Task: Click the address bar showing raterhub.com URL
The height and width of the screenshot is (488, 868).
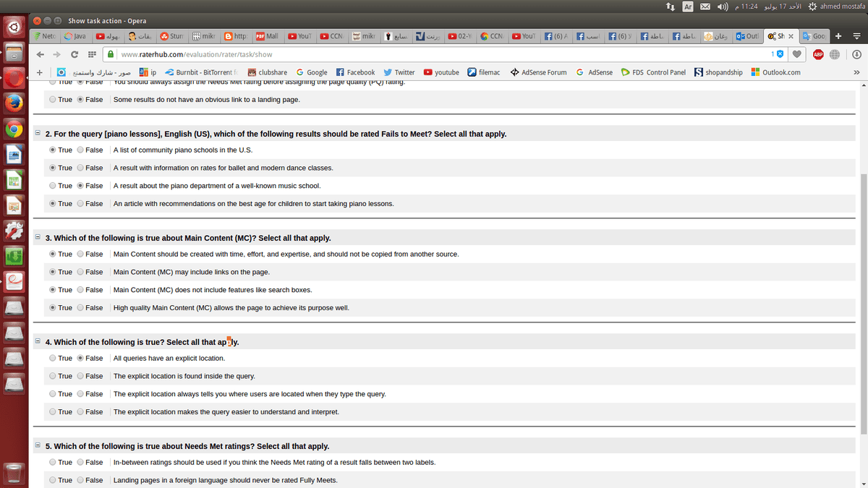Action: coord(434,54)
